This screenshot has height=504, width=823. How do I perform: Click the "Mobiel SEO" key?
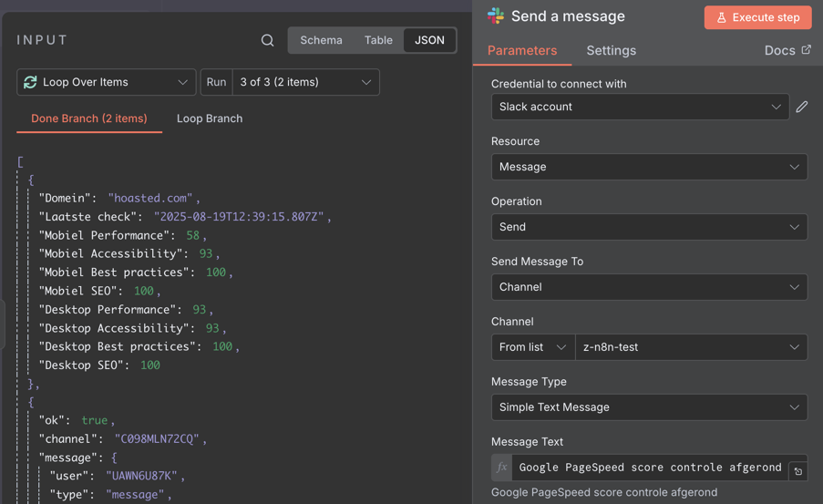click(x=77, y=291)
